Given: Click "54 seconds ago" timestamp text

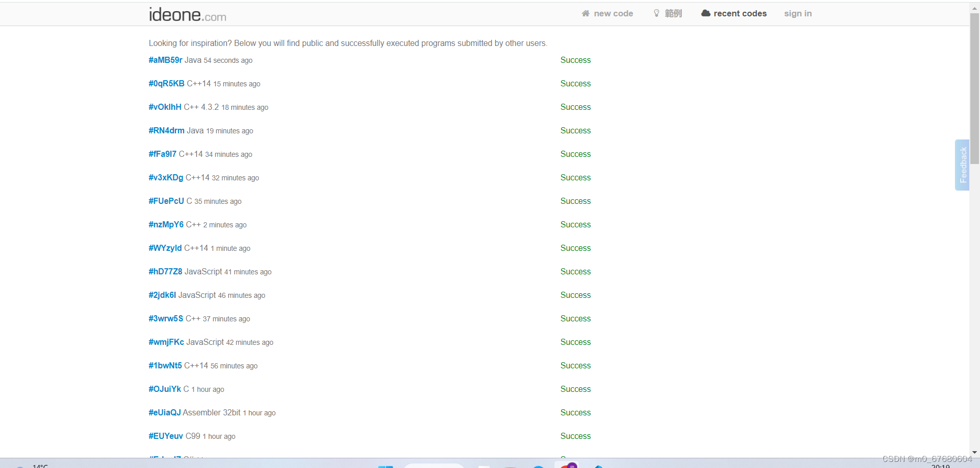Looking at the screenshot, I should point(228,60).
